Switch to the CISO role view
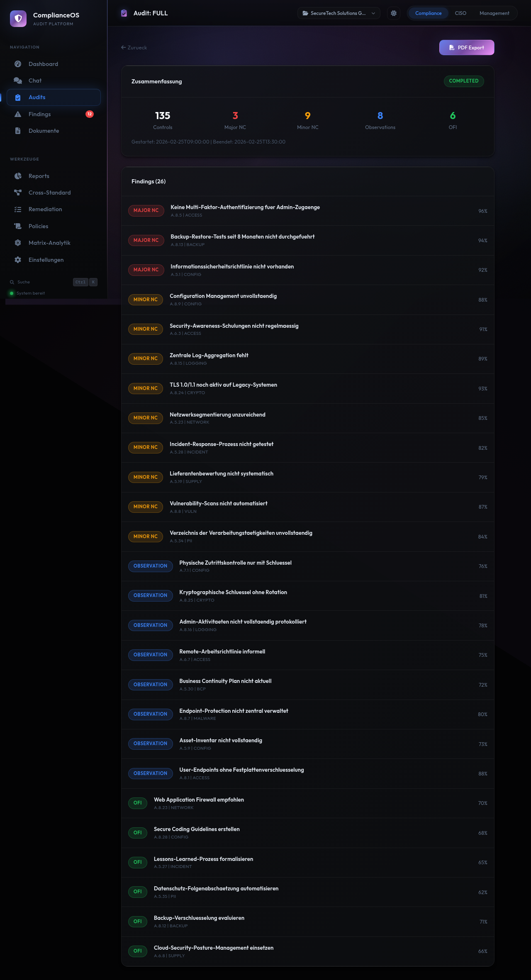The height and width of the screenshot is (980, 531). [x=460, y=13]
